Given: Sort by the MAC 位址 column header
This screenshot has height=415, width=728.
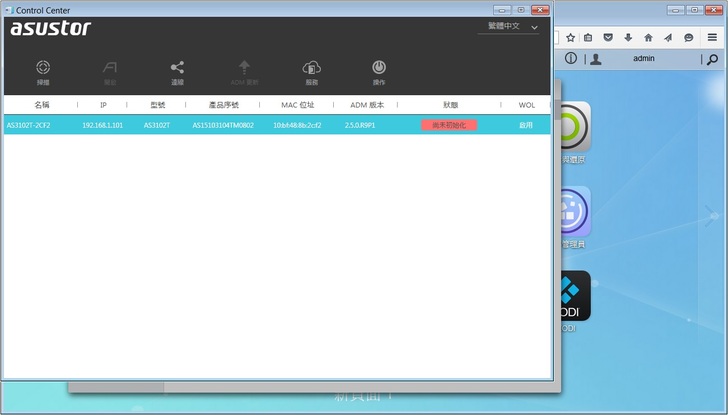Looking at the screenshot, I should (x=297, y=104).
